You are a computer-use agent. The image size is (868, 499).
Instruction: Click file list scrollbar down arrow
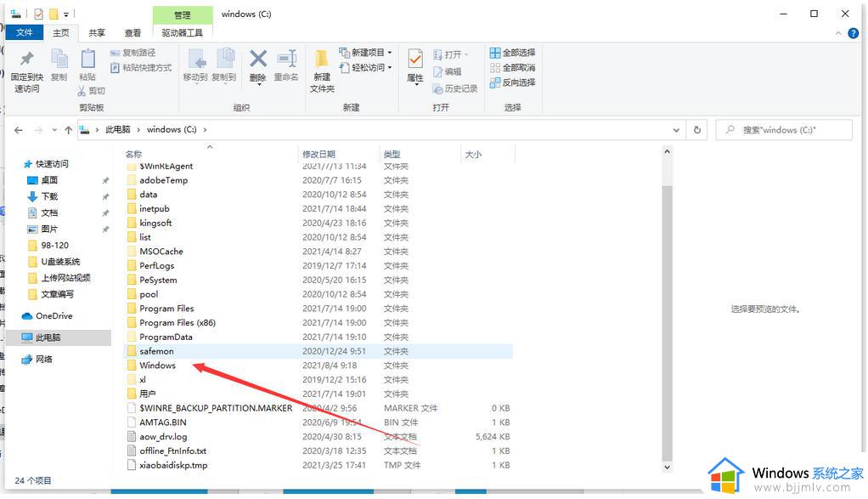[x=667, y=467]
